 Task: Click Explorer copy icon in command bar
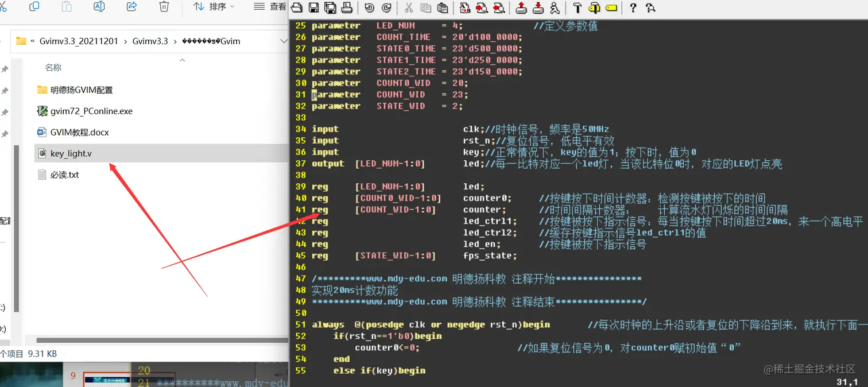pyautogui.click(x=34, y=6)
